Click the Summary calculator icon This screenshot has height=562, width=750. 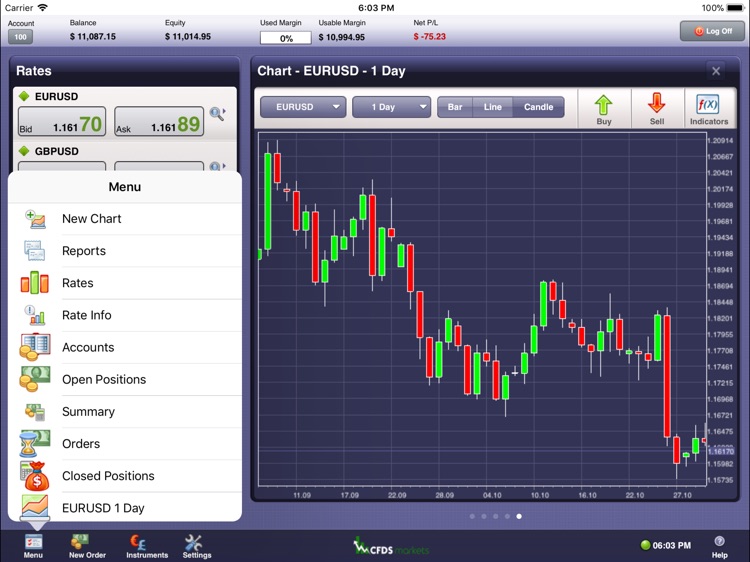point(34,411)
